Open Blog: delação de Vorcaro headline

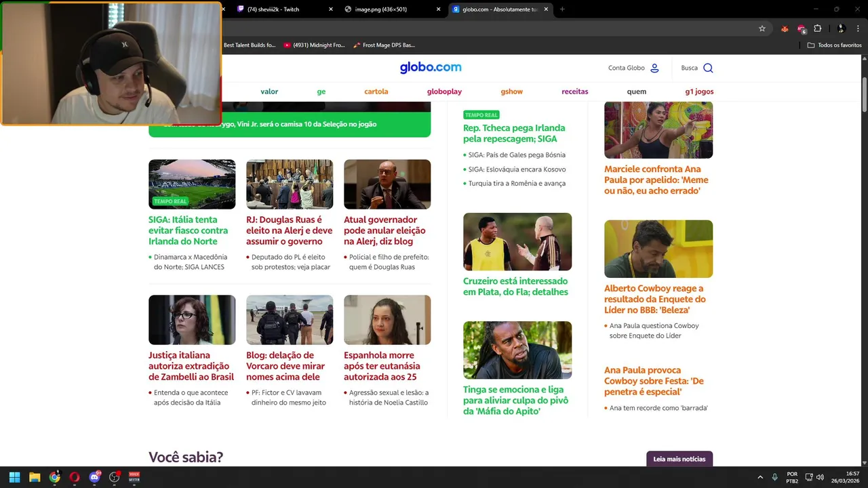point(285,366)
